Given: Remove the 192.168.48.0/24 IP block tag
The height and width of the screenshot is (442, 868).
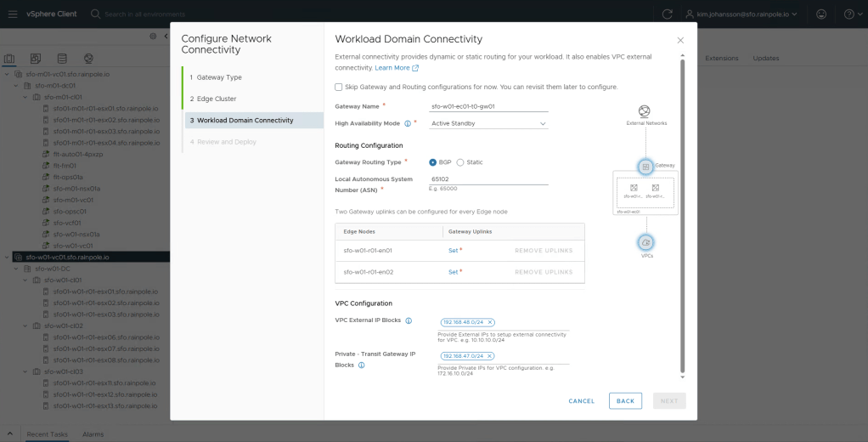Looking at the screenshot, I should pos(490,323).
